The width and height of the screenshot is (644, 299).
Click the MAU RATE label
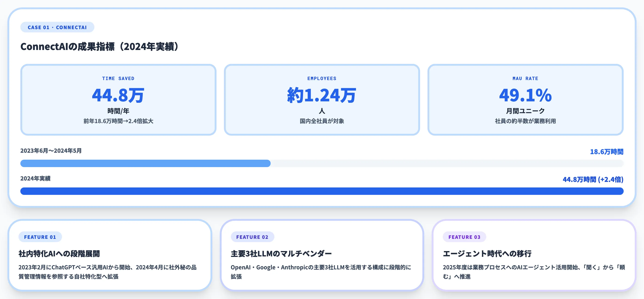(525, 78)
